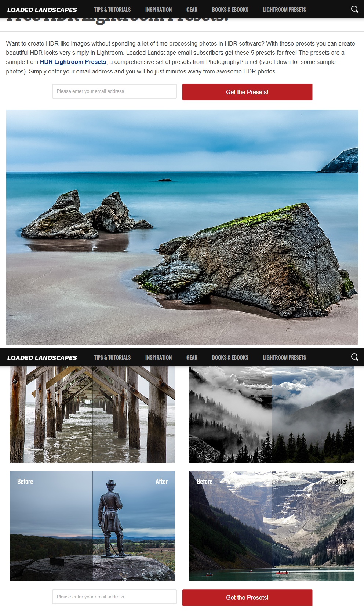
Task: Click the Loaded Landscapes logo in top header
Action: point(42,10)
